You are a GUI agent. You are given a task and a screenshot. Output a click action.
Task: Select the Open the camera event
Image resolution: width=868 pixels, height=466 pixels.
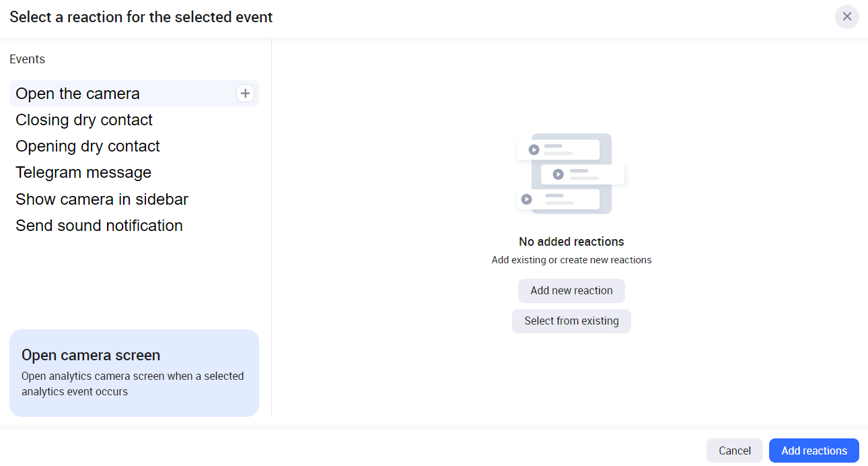[x=78, y=94]
